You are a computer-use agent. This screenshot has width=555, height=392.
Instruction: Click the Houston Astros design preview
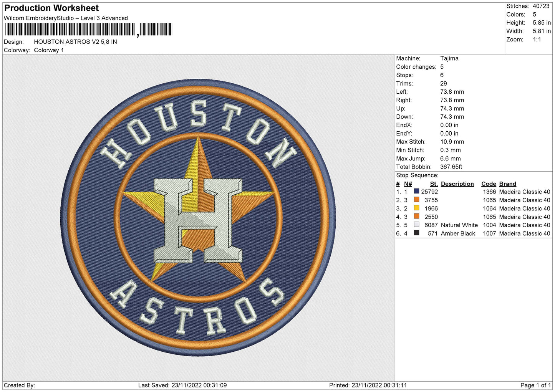198,217
